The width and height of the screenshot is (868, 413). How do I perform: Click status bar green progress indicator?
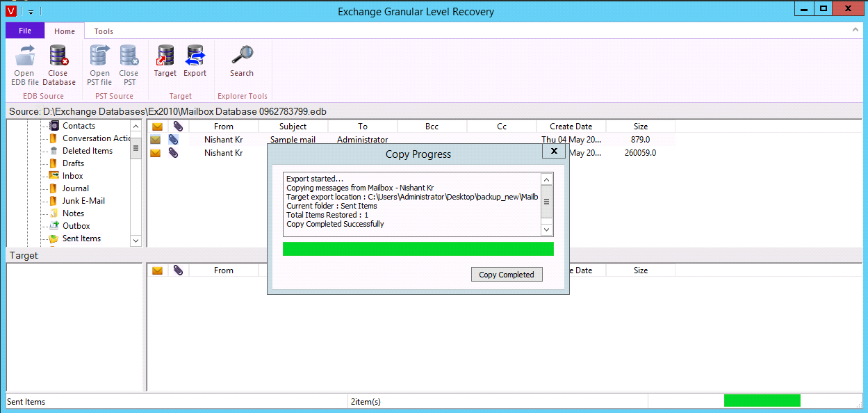pyautogui.click(x=762, y=400)
